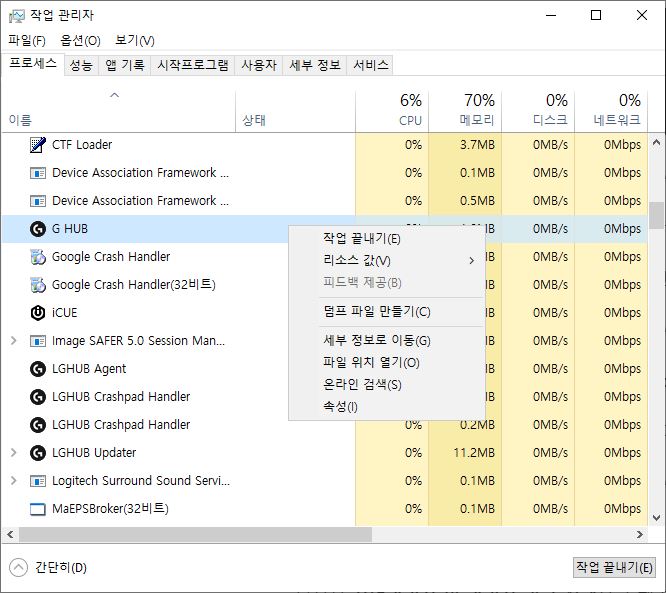This screenshot has height=593, width=666.
Task: Click the Google Crash Handler(32비트) icon
Action: (x=38, y=285)
